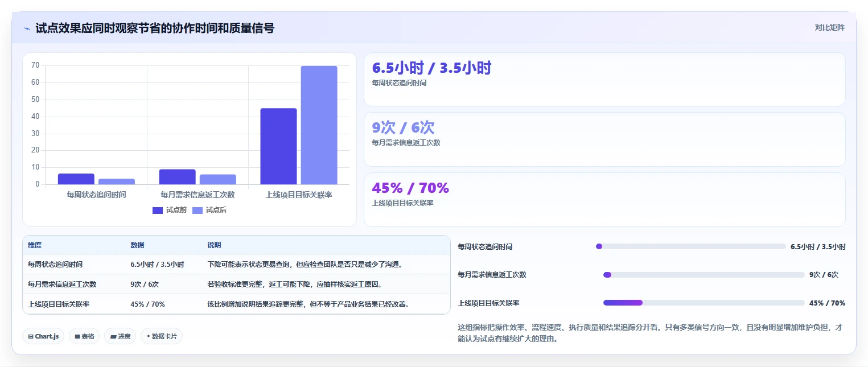This screenshot has height=367, width=868.
Task: Click the chart x-axis label 每月需求信息返工次数
Action: coord(198,195)
